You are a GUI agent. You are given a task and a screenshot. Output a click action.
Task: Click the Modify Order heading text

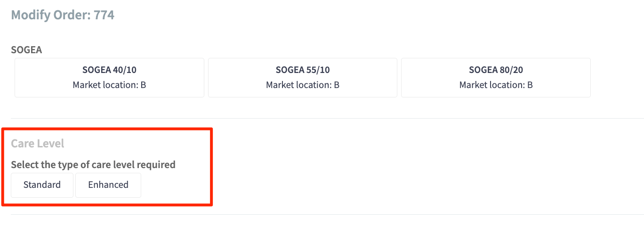[50, 15]
